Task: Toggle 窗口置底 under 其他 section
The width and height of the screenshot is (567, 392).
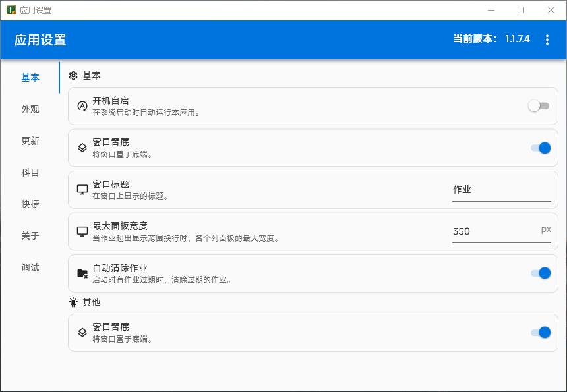Action: tap(540, 333)
